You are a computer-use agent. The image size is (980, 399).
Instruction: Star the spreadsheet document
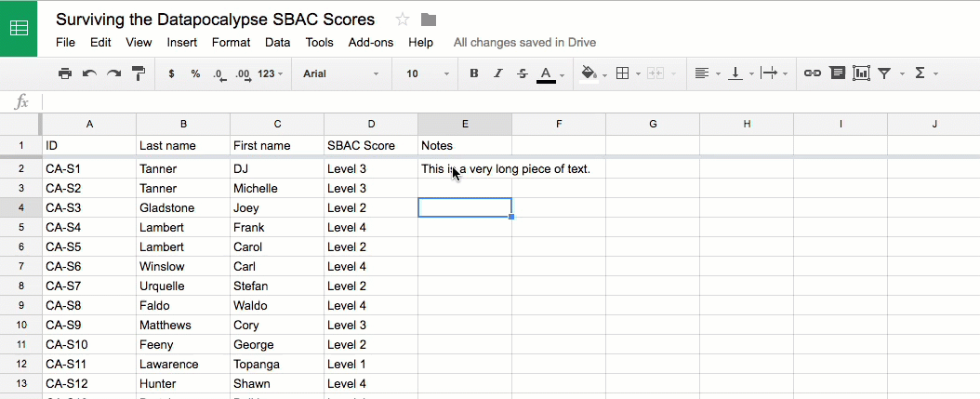403,20
